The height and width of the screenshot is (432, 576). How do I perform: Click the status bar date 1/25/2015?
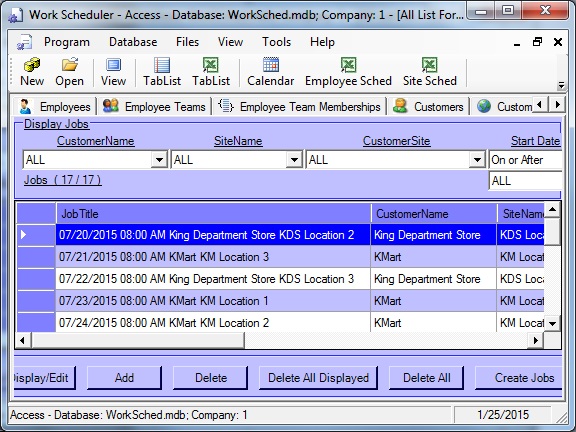[503, 415]
